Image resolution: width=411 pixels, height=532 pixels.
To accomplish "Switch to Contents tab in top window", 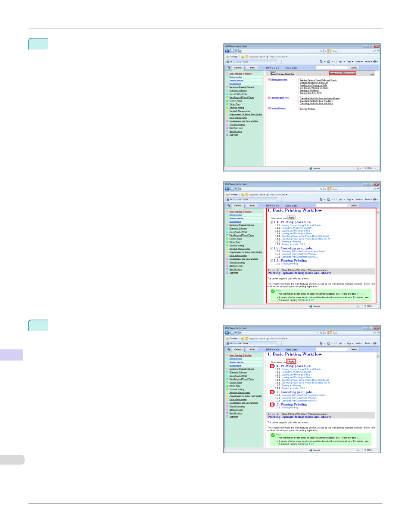I will click(238, 68).
